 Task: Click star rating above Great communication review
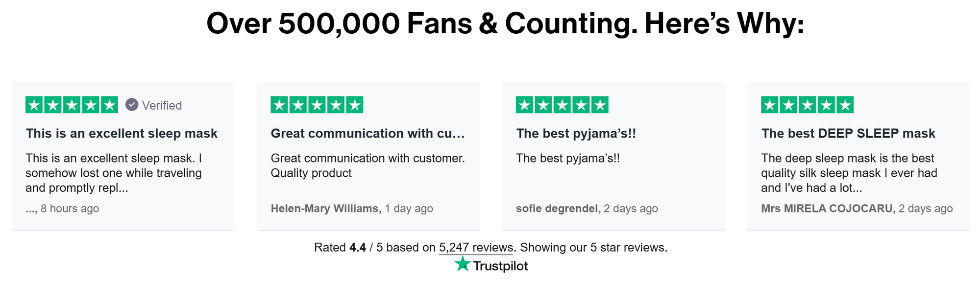click(317, 105)
